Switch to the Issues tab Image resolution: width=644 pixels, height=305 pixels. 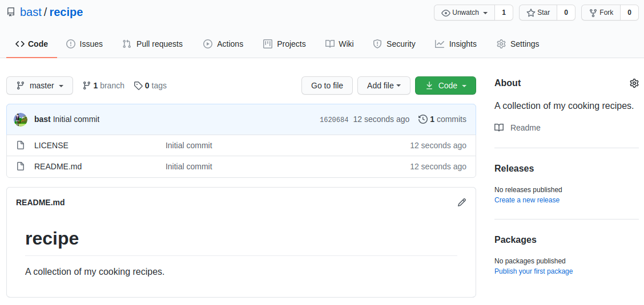coord(84,44)
